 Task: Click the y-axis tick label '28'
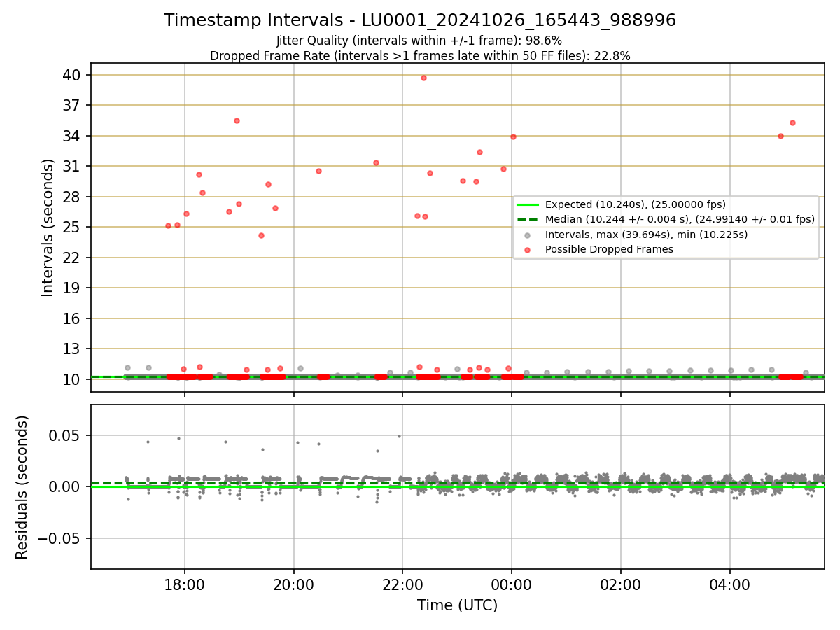coord(72,197)
